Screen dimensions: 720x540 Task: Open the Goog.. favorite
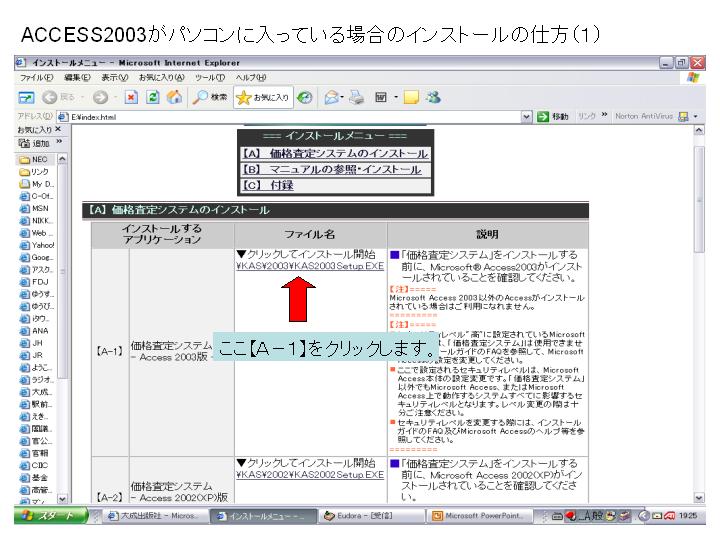36,258
